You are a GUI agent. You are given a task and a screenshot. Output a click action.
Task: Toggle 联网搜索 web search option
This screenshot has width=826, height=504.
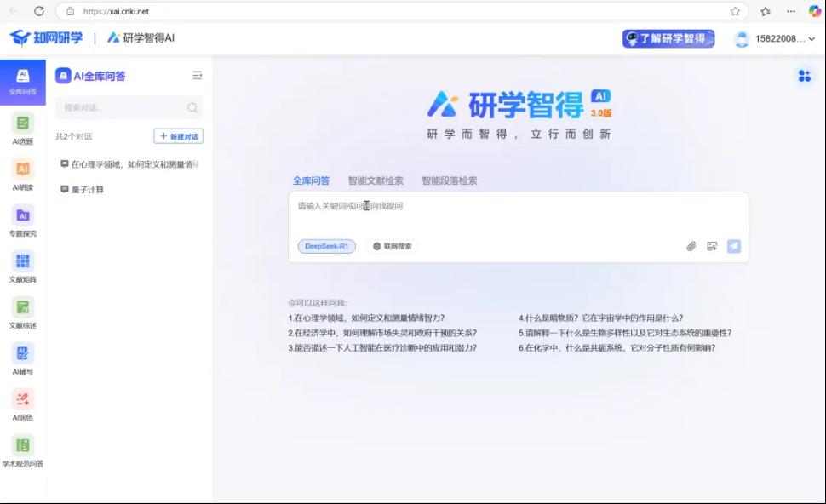coord(392,247)
